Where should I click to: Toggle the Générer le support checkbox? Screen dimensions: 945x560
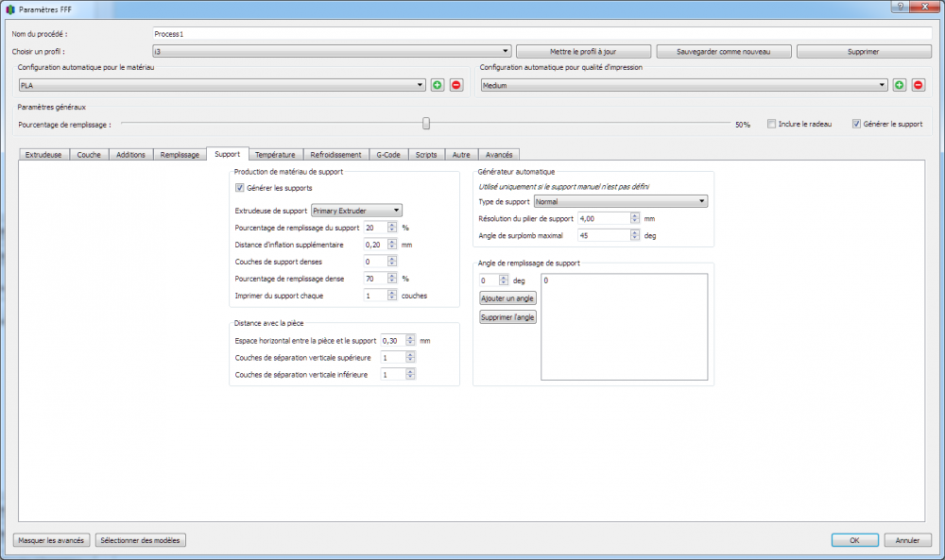(x=856, y=124)
